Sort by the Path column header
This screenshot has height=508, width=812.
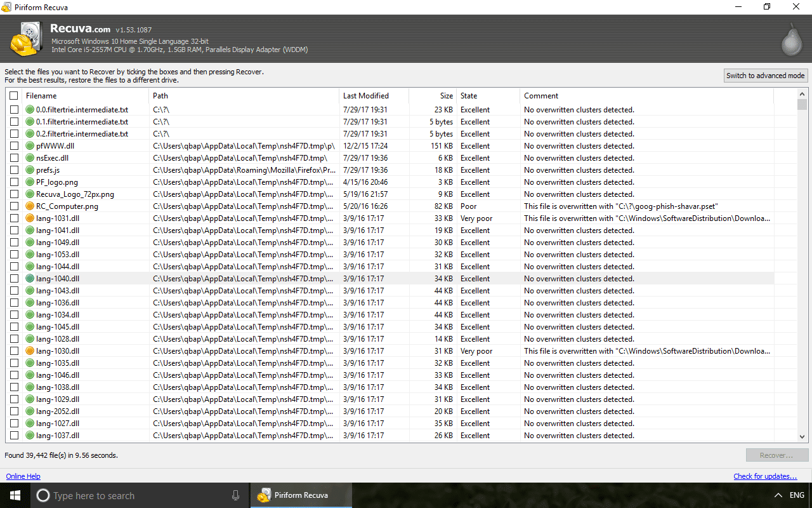click(244, 96)
